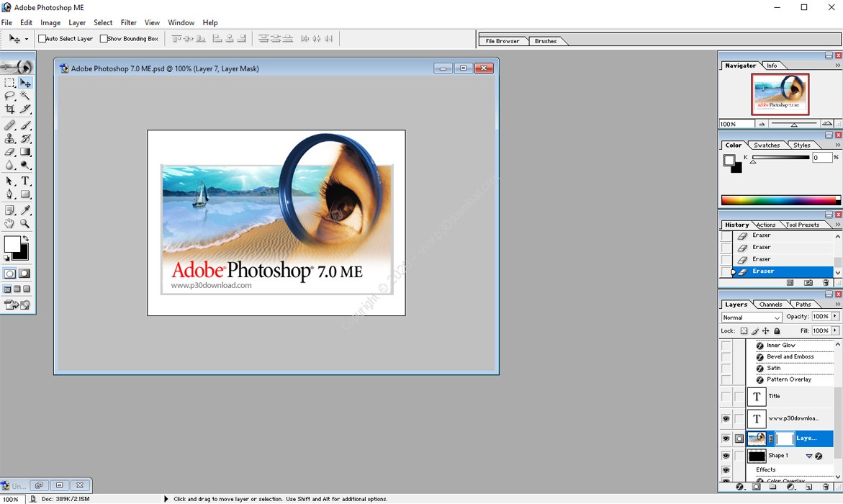Viewport: 843px width, 504px height.
Task: Select the Magic Wand tool
Action: pos(25,96)
